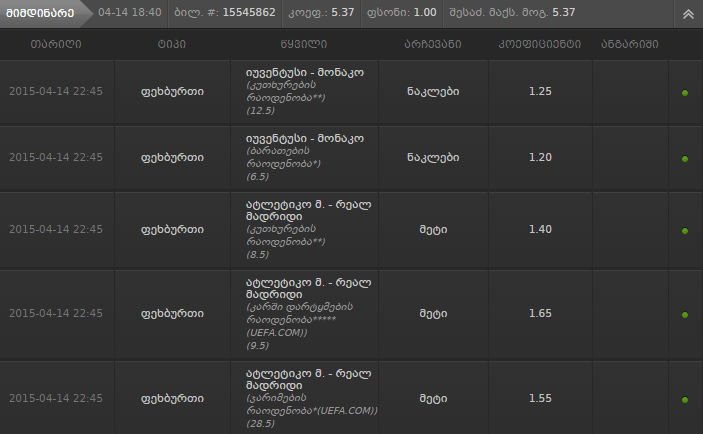Click green status dot for coefficient 1.25 row
Viewport: 703px width, 434px height.
click(x=685, y=93)
